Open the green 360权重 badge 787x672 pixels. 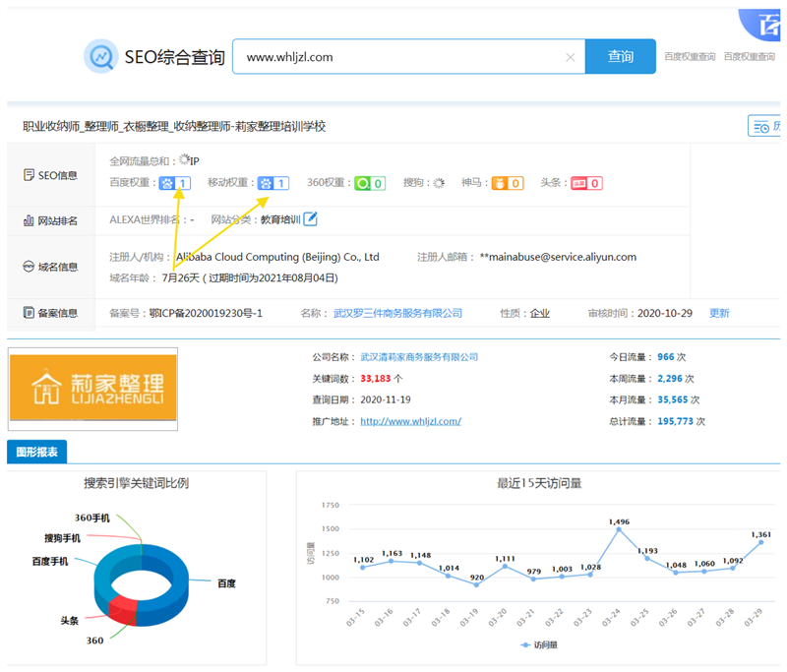370,183
